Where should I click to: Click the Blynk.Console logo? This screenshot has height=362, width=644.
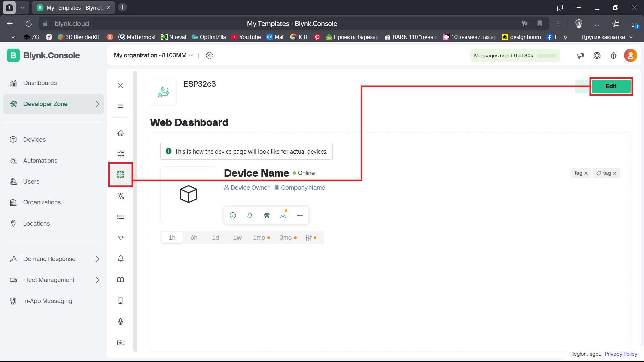(x=44, y=56)
